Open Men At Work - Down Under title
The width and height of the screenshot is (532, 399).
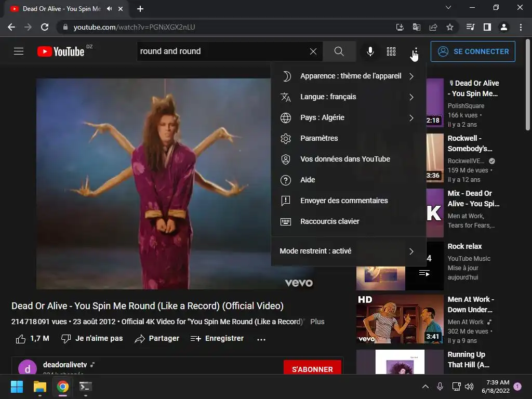(x=471, y=304)
